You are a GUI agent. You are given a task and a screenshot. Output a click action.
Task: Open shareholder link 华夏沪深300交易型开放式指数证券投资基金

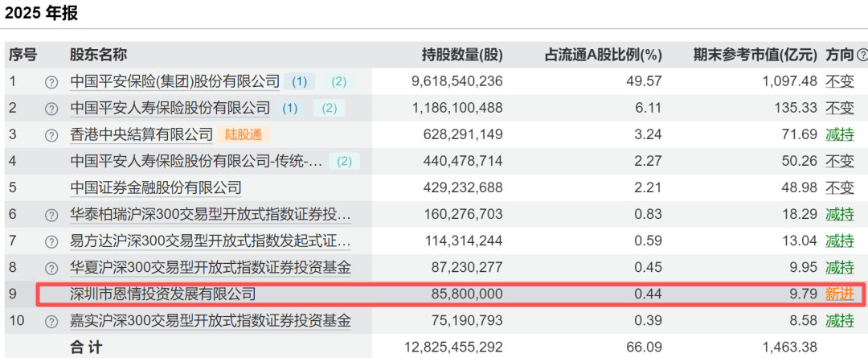pyautogui.click(x=211, y=268)
